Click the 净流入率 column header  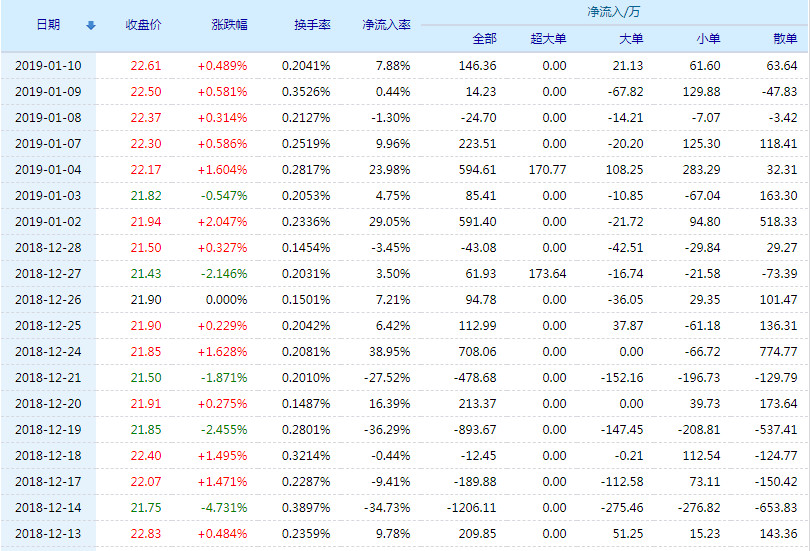(x=386, y=25)
